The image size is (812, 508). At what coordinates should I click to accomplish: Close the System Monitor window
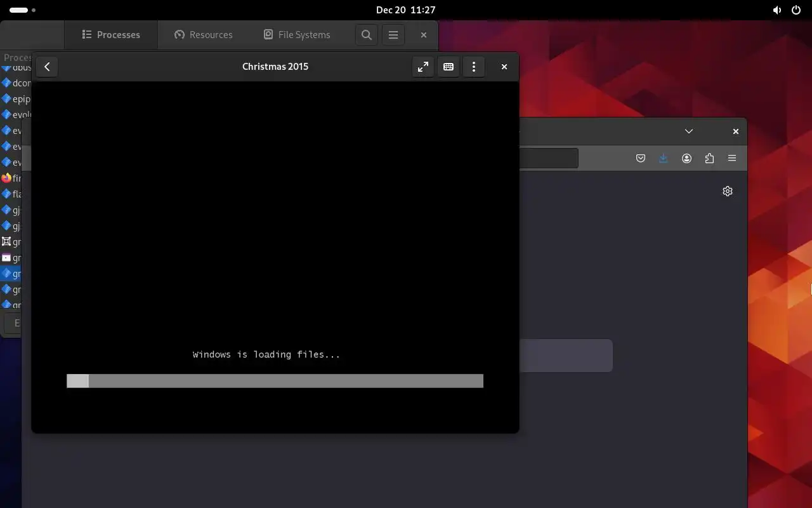[x=424, y=35]
